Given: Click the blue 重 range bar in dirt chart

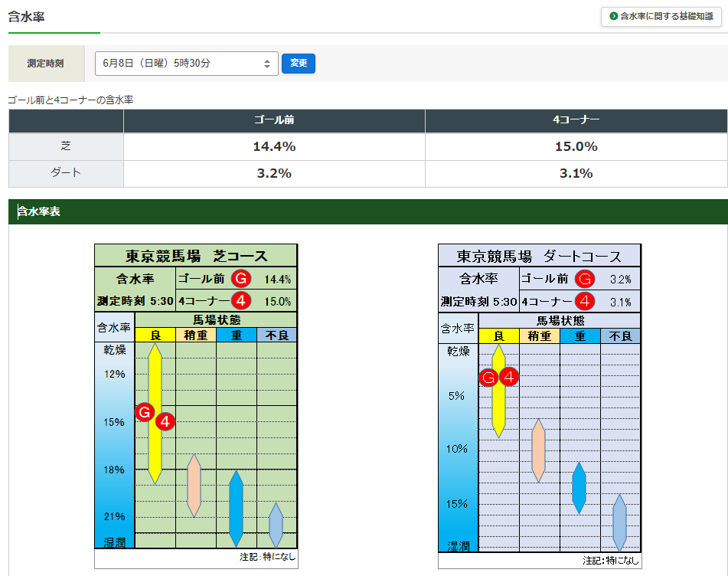Looking at the screenshot, I should click(x=579, y=488).
